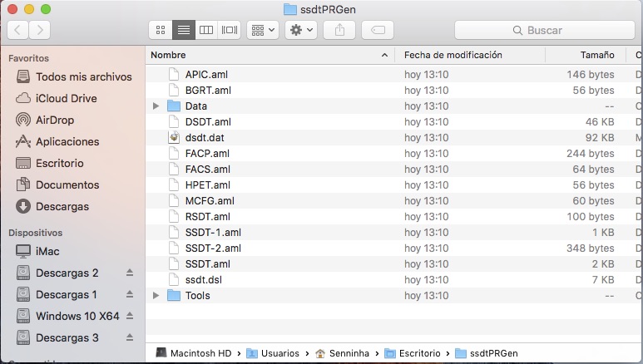The height and width of the screenshot is (364, 643).
Task: Select the MCFG.aml file
Action: point(393,201)
